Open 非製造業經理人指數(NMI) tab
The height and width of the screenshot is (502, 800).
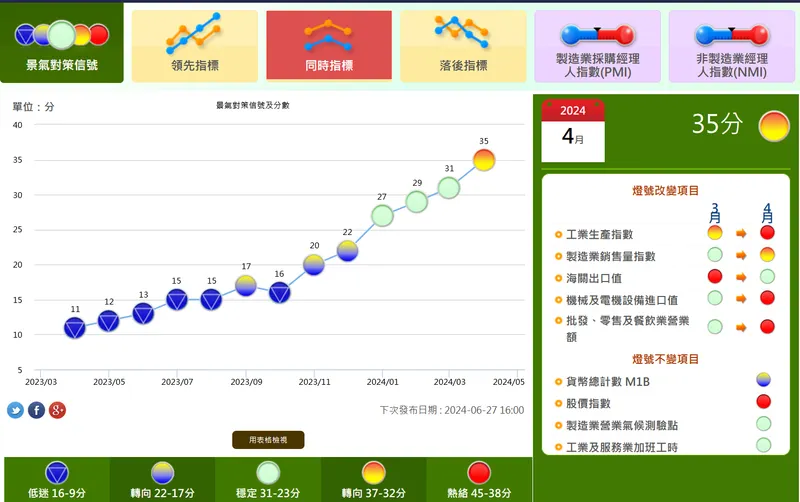732,46
